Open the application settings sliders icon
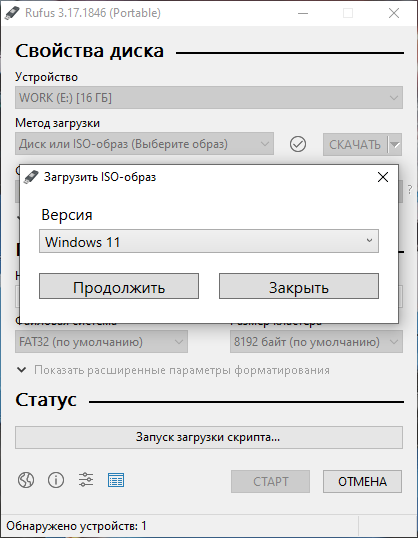 (86, 480)
